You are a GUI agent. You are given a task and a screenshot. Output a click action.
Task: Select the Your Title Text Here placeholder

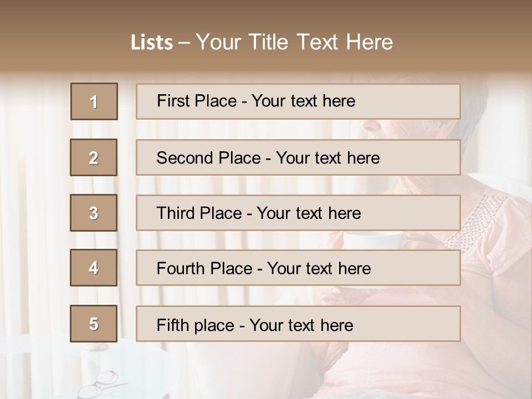click(x=294, y=42)
